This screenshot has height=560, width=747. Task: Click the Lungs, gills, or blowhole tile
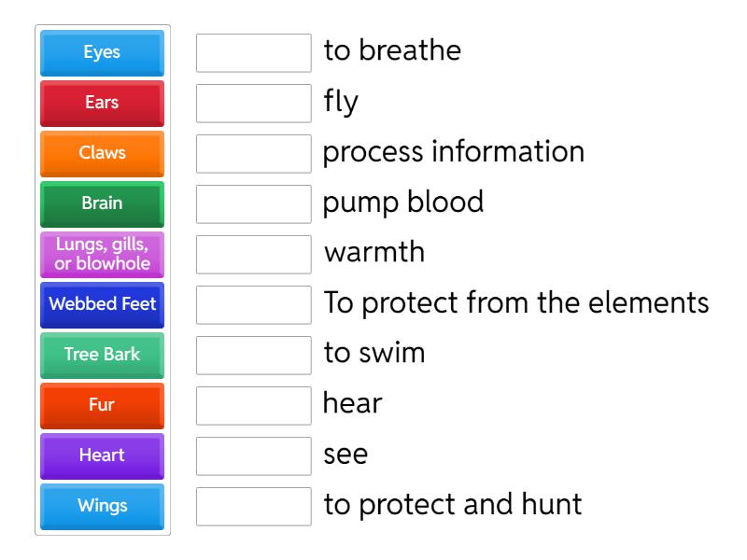click(102, 254)
